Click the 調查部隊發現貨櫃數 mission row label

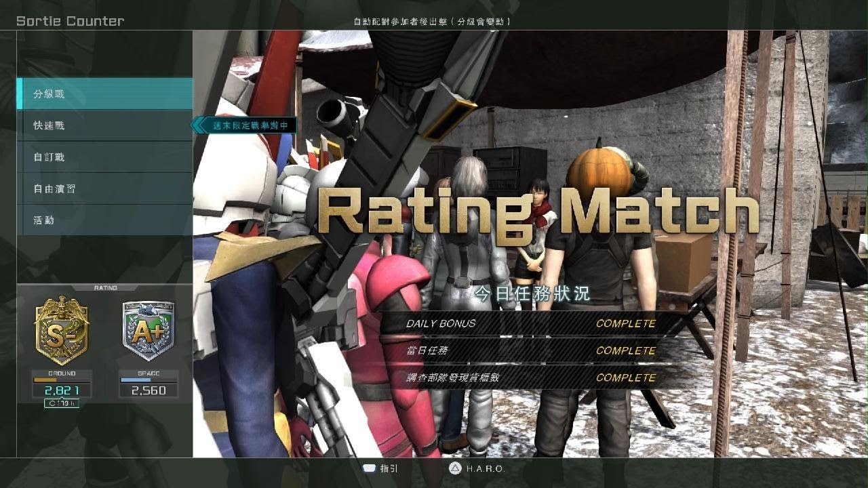click(x=452, y=378)
